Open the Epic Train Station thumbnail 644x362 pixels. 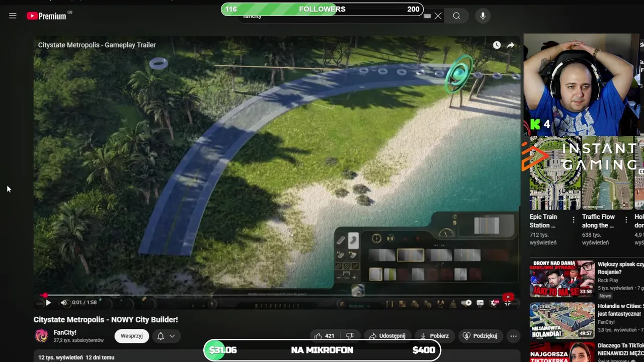pyautogui.click(x=554, y=172)
